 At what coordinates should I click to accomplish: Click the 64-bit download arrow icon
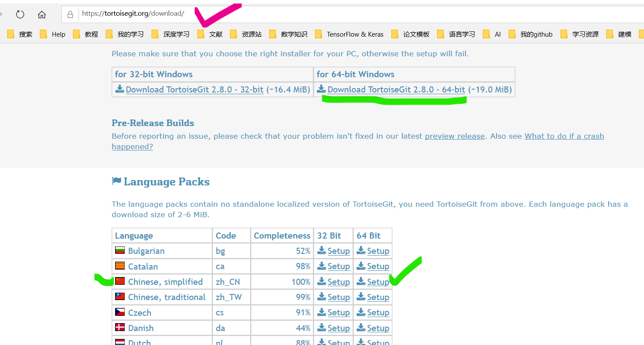pyautogui.click(x=321, y=89)
